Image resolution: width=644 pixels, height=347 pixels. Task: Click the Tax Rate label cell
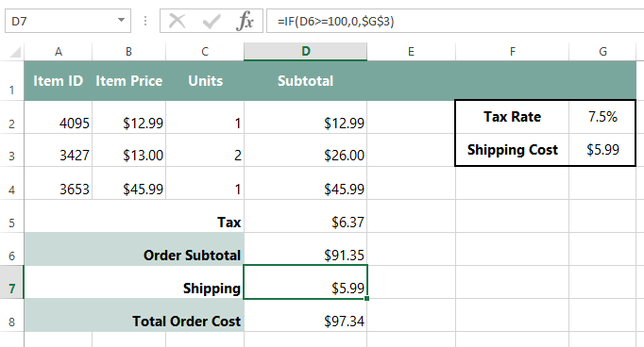click(x=512, y=117)
